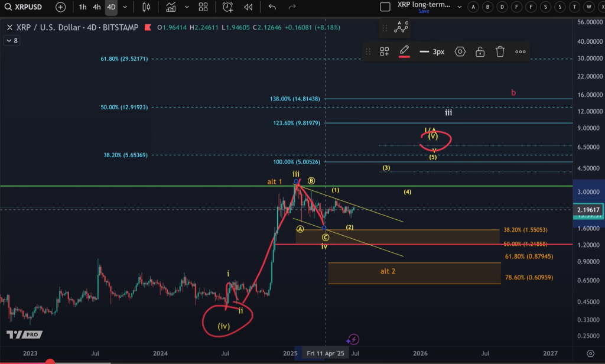Delete drawing using trash icon

[500, 51]
